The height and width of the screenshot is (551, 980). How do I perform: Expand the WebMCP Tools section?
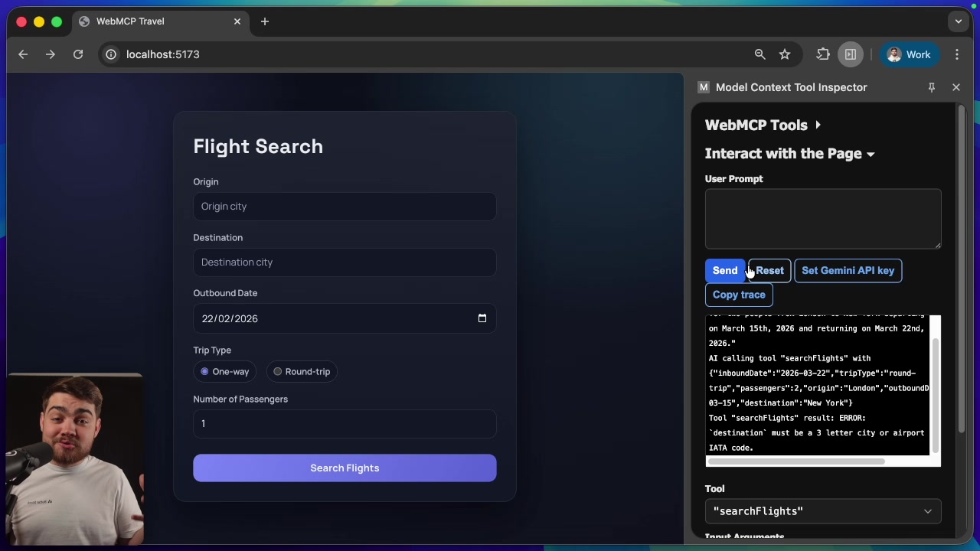(x=818, y=125)
